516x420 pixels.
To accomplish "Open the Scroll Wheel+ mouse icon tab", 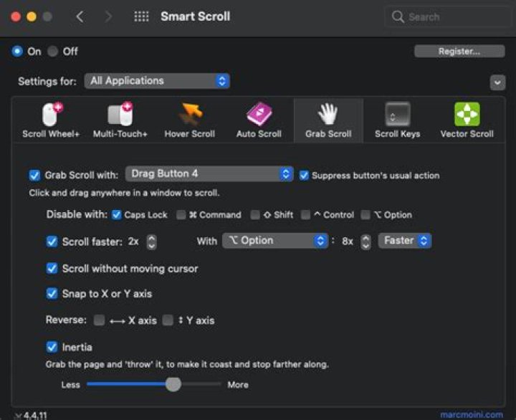I will pos(51,120).
